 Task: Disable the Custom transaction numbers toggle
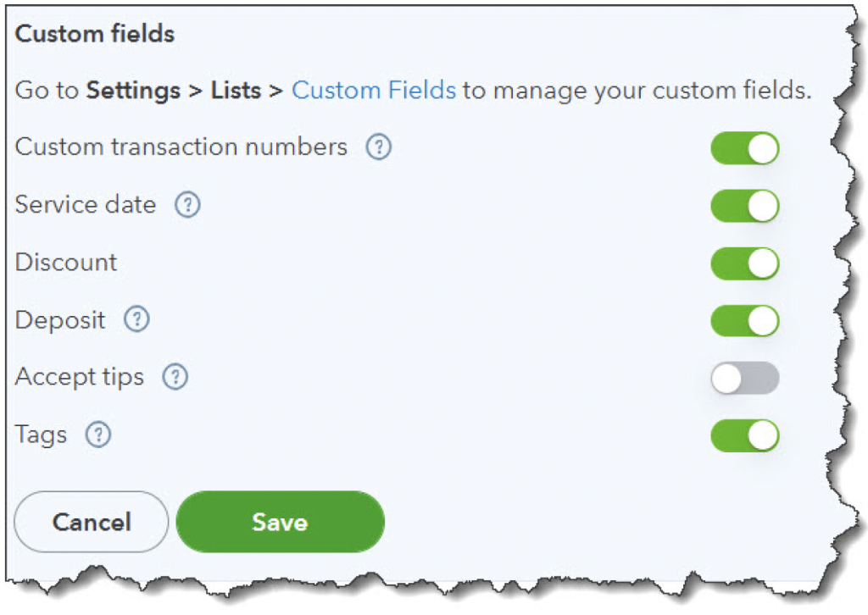744,148
